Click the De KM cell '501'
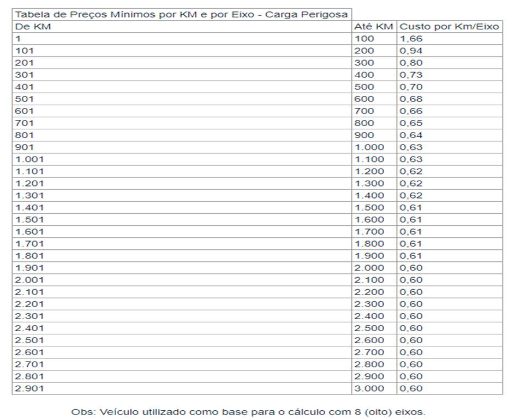 [x=182, y=99]
